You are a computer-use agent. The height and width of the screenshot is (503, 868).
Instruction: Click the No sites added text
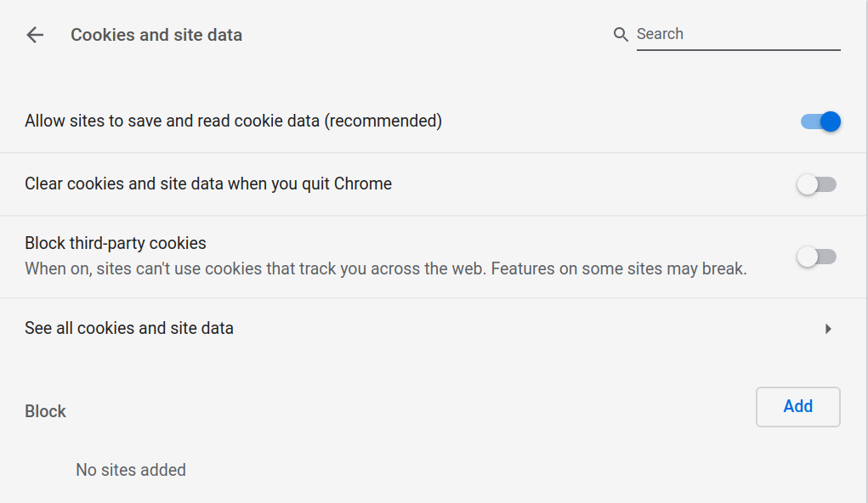131,470
